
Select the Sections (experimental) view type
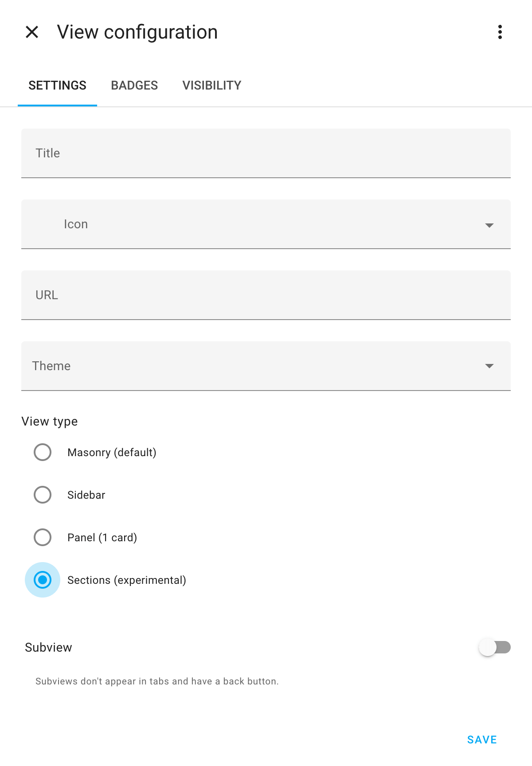pos(42,580)
